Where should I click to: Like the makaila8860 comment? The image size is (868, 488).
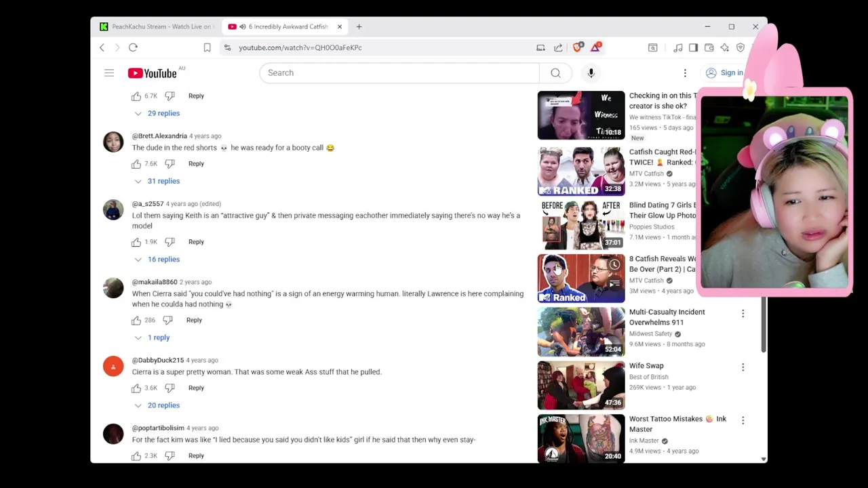[136, 320]
